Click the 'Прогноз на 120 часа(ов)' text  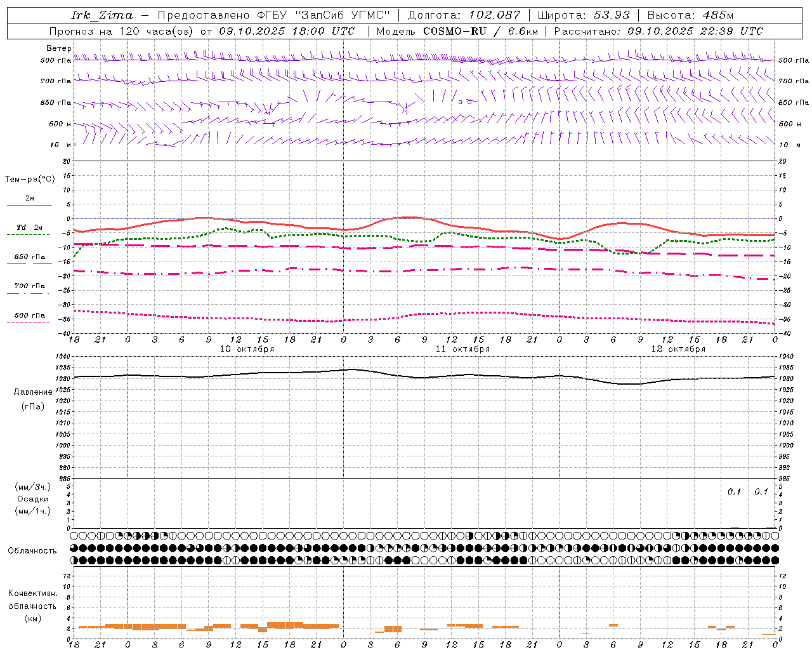(x=122, y=31)
